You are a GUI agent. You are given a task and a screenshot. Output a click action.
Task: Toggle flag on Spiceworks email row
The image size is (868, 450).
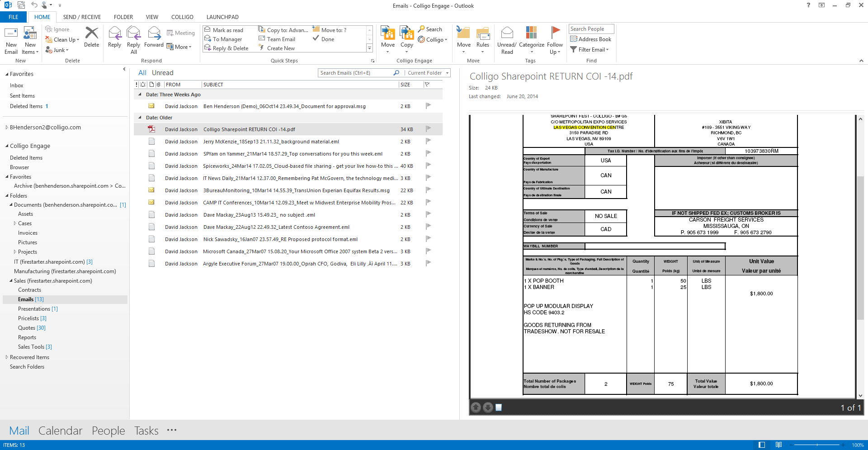click(428, 166)
